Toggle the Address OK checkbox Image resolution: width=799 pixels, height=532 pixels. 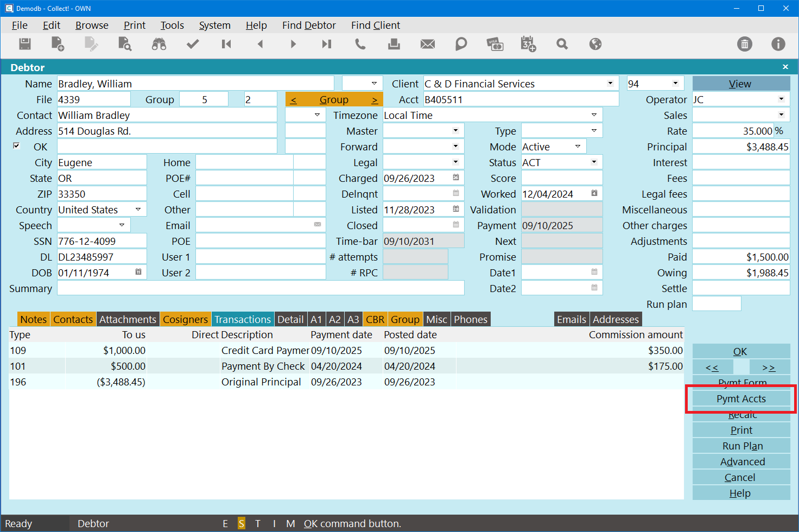pos(16,146)
